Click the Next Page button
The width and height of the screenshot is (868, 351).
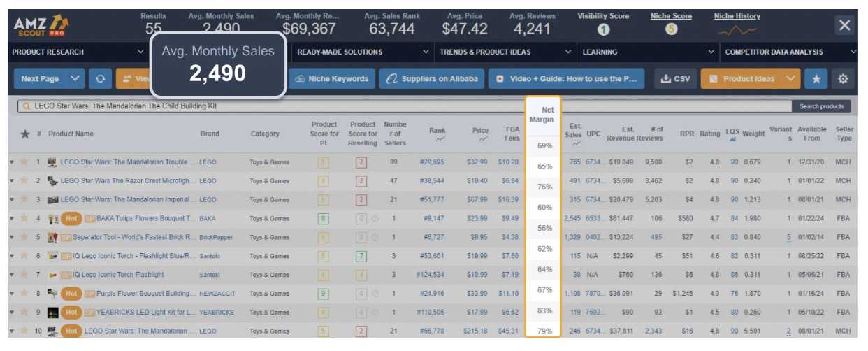[40, 79]
